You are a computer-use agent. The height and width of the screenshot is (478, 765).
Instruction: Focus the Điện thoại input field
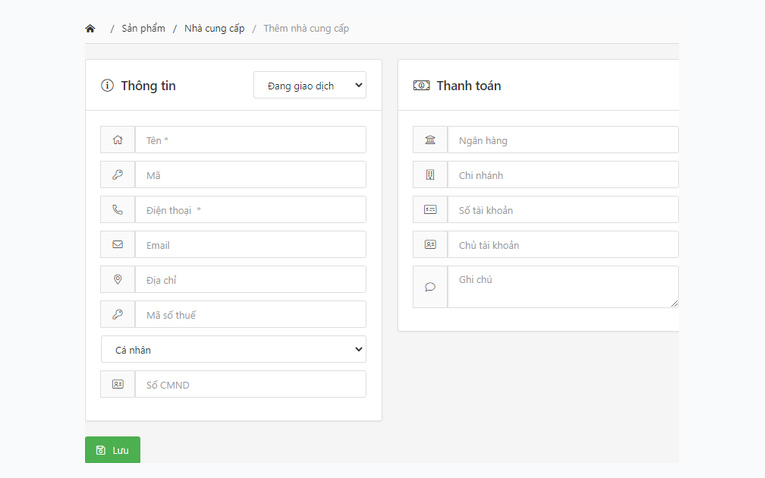[250, 210]
